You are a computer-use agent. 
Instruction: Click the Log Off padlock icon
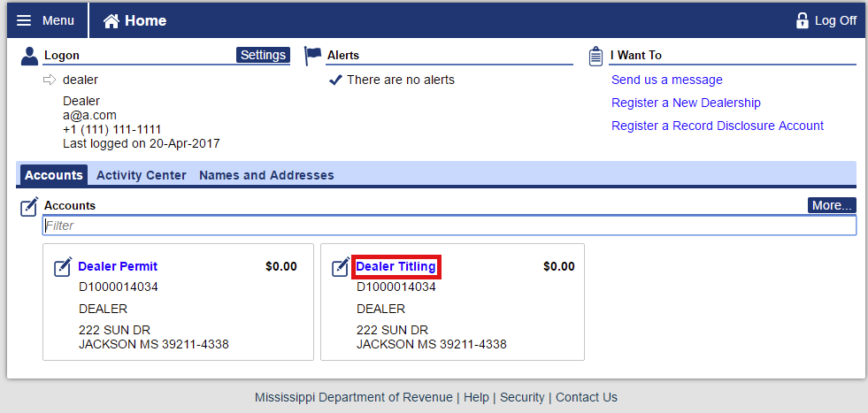click(x=802, y=21)
